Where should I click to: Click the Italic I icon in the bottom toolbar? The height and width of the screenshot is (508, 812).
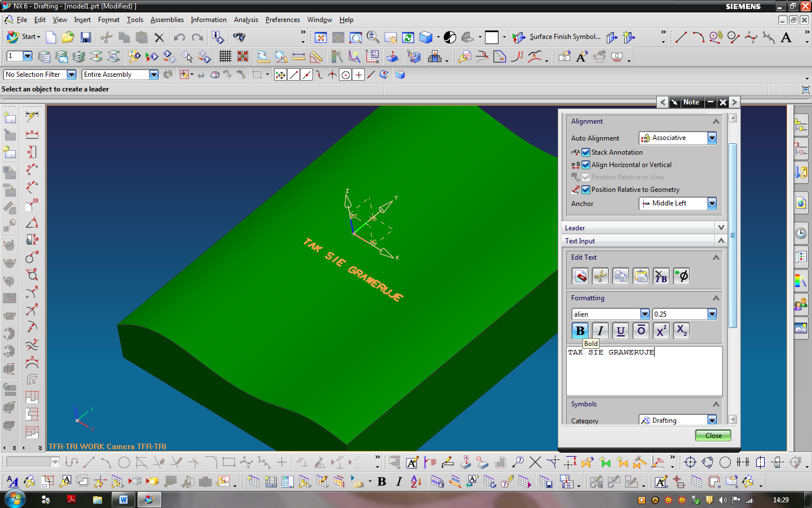(399, 481)
